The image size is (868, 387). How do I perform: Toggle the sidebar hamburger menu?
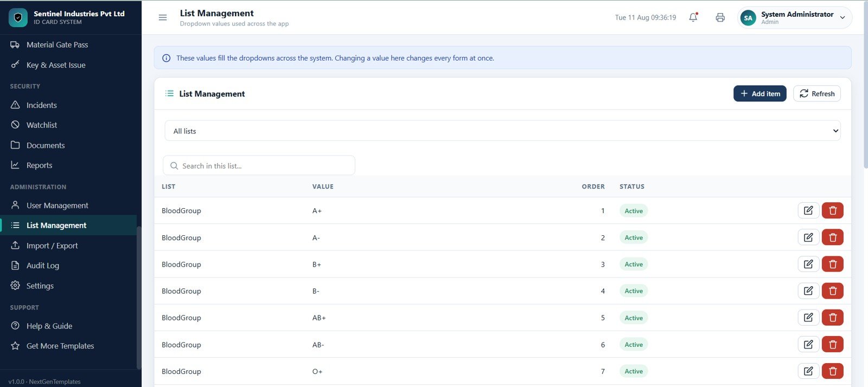(162, 17)
